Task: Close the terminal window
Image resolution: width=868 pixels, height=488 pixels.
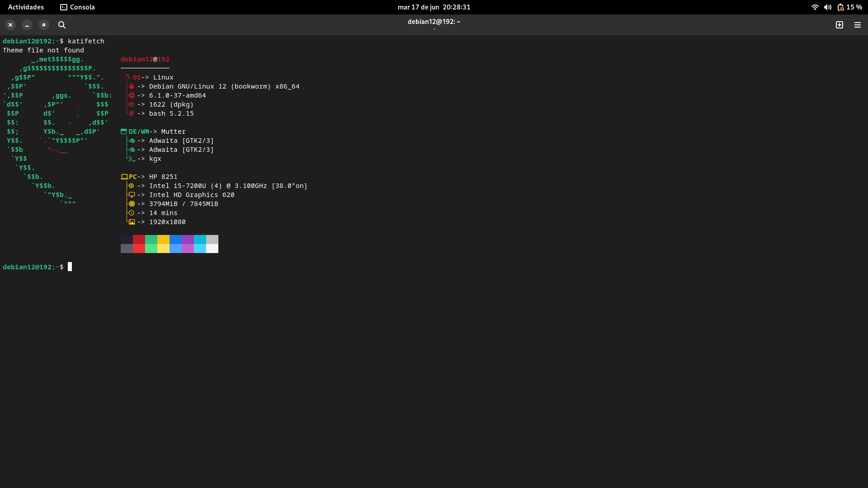Action: tap(10, 25)
